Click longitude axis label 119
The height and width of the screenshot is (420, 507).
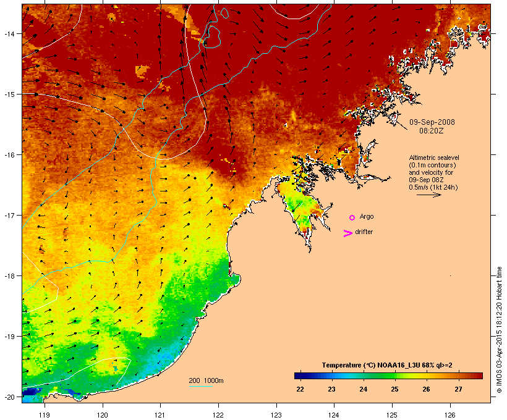point(45,415)
